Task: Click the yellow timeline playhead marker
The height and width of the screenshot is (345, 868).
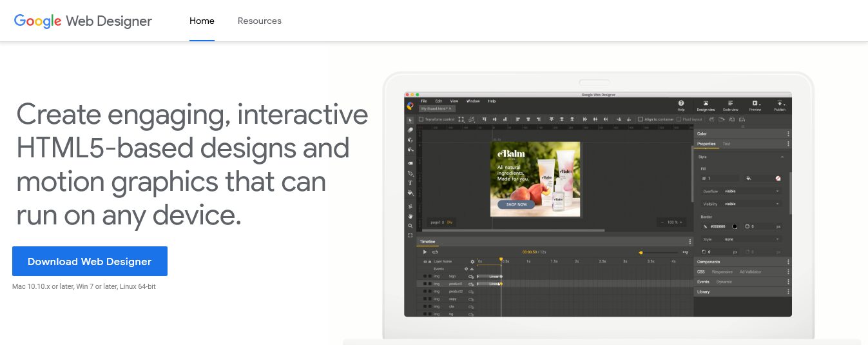Action: 501,260
